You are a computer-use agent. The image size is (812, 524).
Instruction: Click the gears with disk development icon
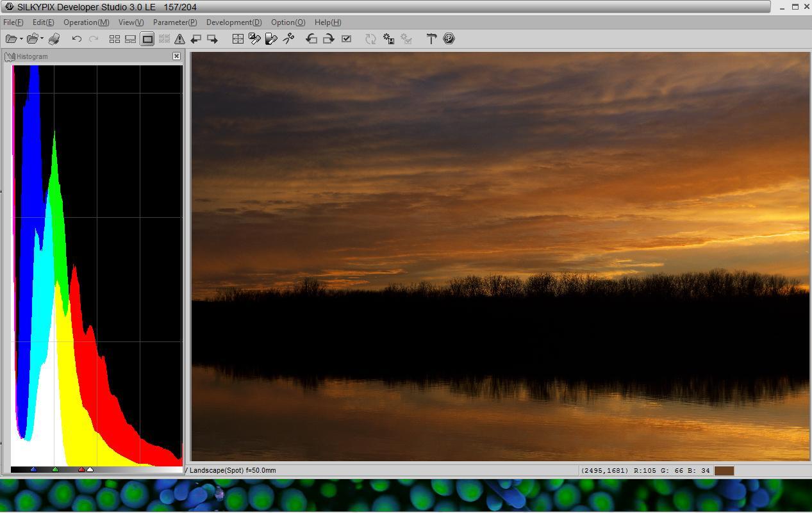click(x=388, y=39)
